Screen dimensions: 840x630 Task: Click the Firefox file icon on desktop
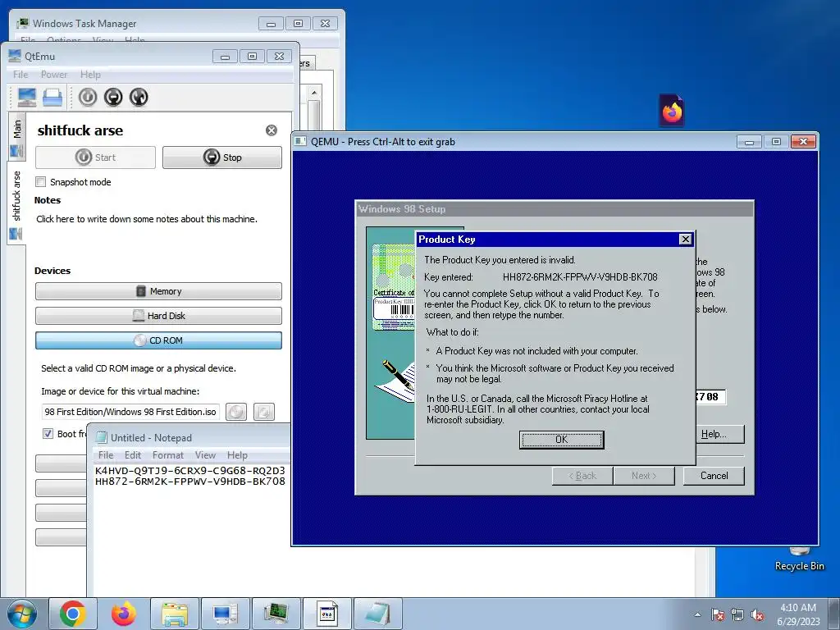click(x=672, y=110)
